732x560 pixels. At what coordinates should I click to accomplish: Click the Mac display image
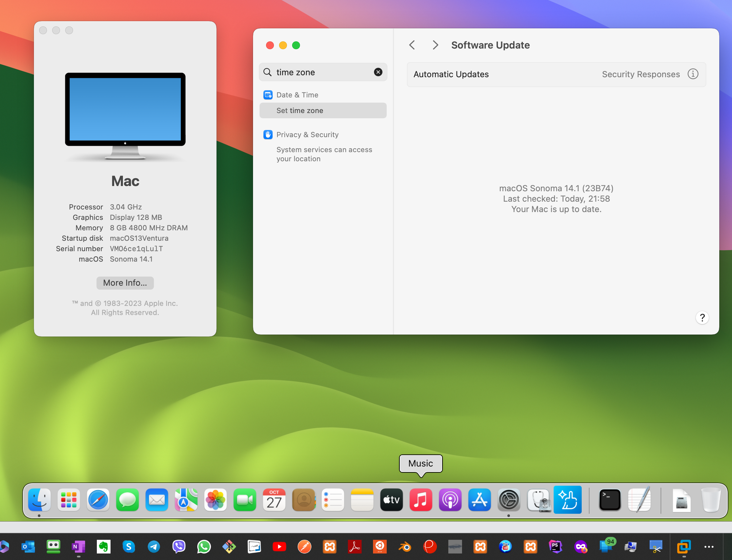point(125,117)
